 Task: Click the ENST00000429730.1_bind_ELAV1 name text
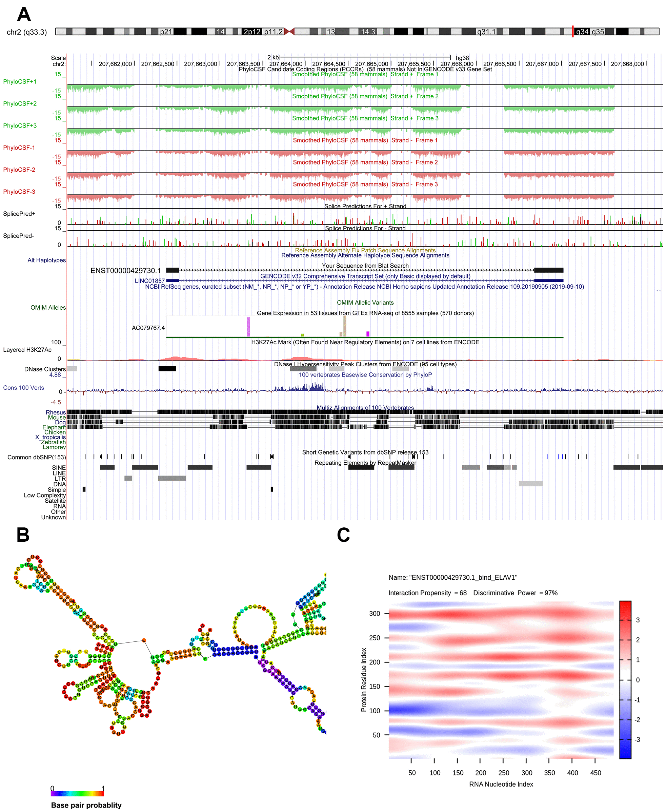(x=463, y=577)
